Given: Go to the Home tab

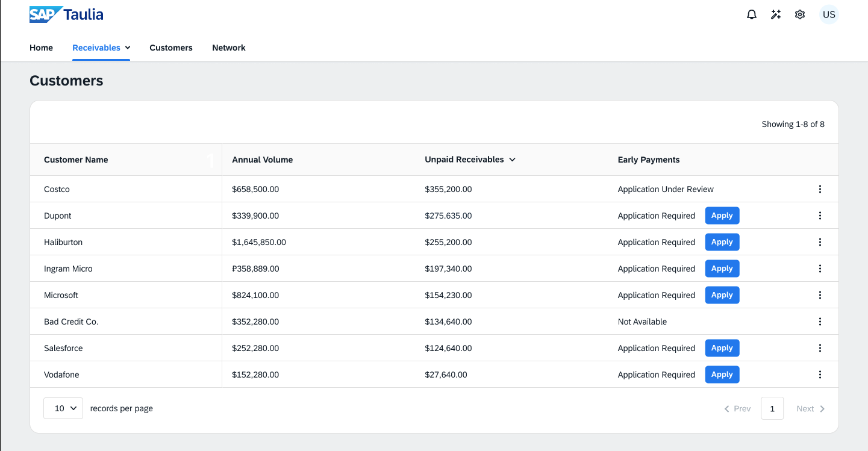Looking at the screenshot, I should [41, 48].
